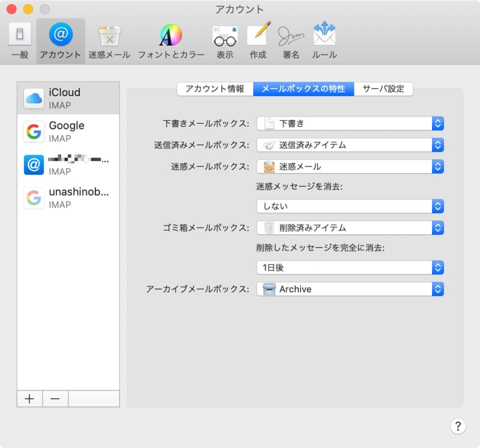The width and height of the screenshot is (480, 448).
Task: Open the アーカイブメールボックス Archive dropdown
Action: (350, 289)
